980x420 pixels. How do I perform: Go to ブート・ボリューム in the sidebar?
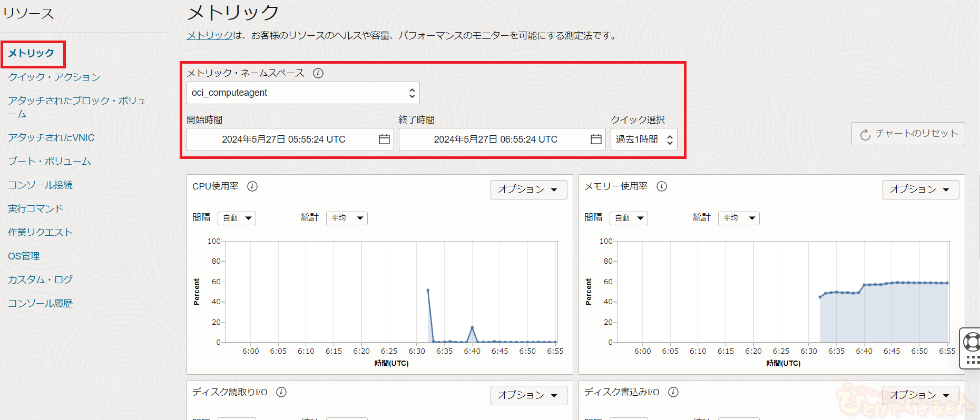tap(50, 161)
